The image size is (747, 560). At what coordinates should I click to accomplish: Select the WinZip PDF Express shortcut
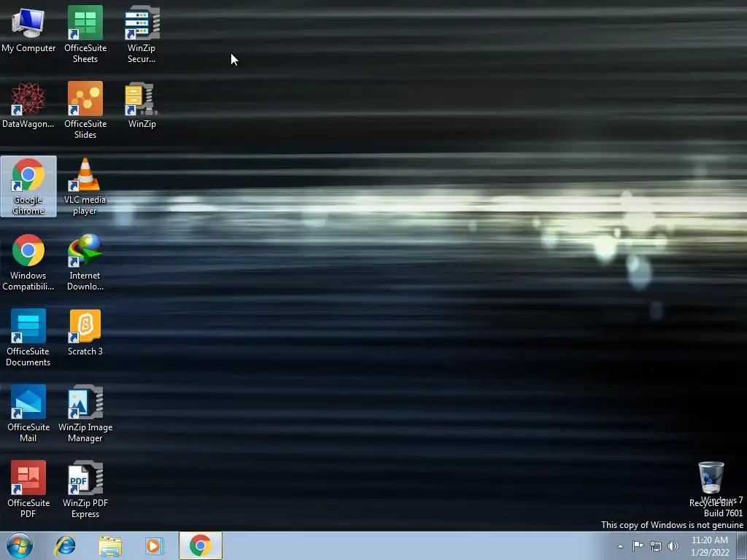(x=85, y=489)
